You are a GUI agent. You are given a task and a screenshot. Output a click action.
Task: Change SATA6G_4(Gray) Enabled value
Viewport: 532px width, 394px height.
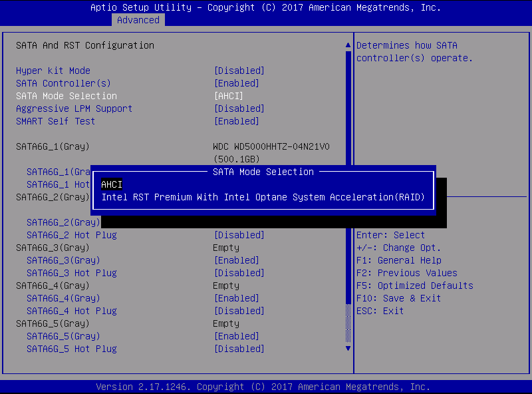point(237,298)
